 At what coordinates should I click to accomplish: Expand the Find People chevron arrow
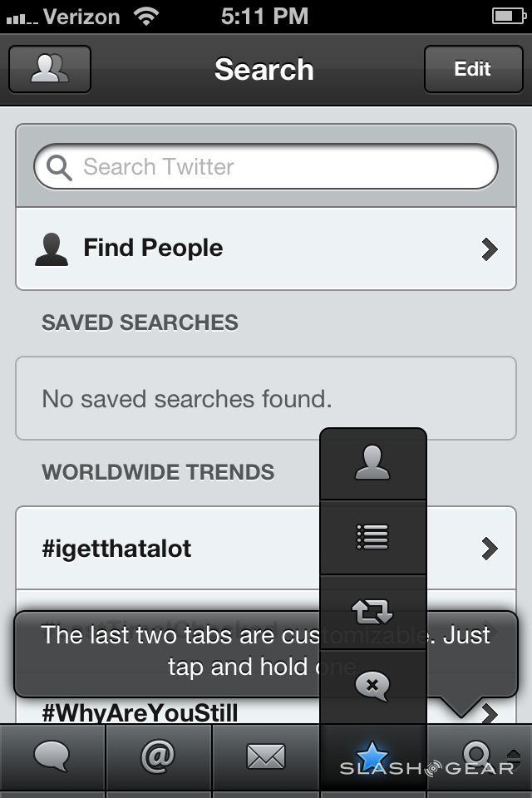[x=490, y=249]
